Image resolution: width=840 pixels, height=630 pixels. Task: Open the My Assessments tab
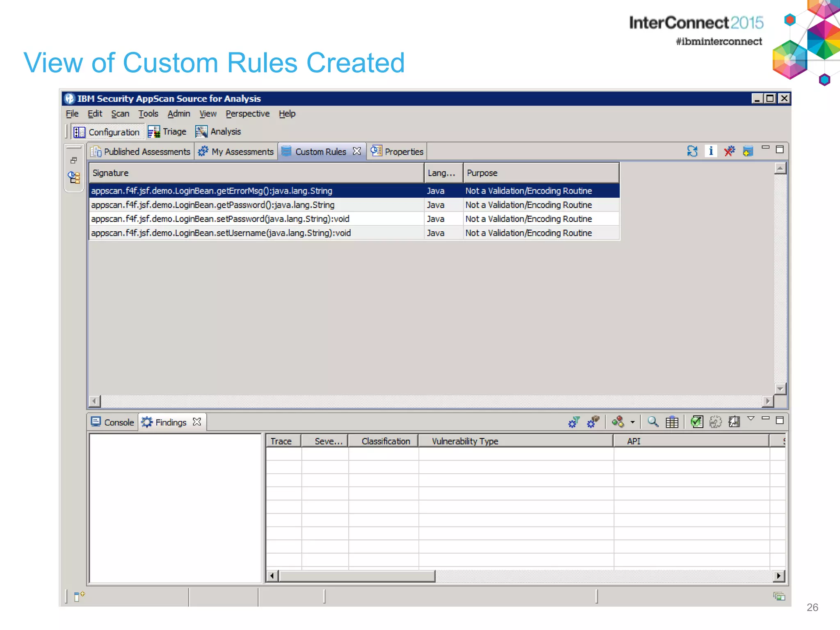pos(236,151)
